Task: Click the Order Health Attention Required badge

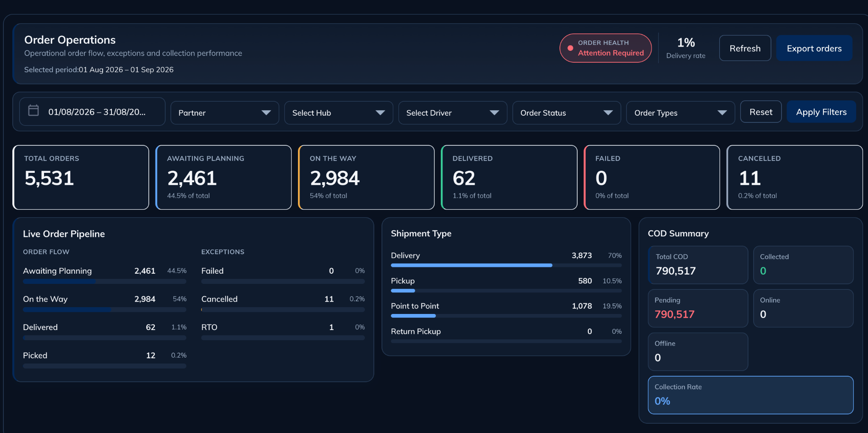Action: 606,48
